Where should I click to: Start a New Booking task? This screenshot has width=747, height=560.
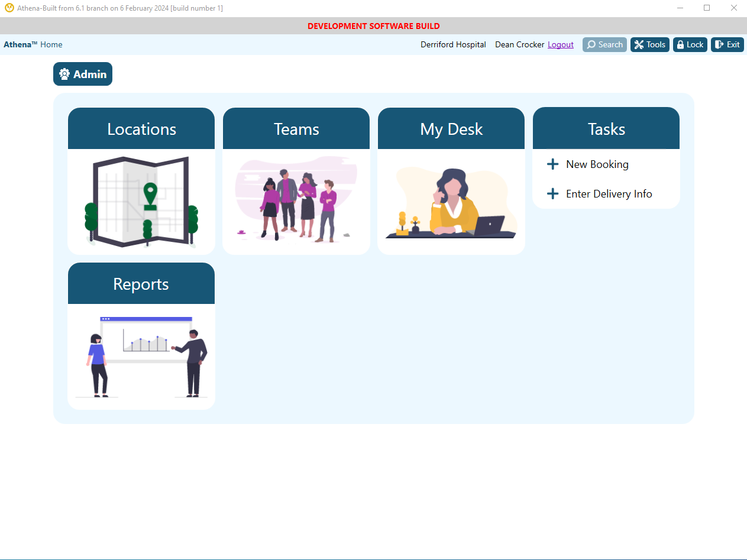tap(597, 164)
